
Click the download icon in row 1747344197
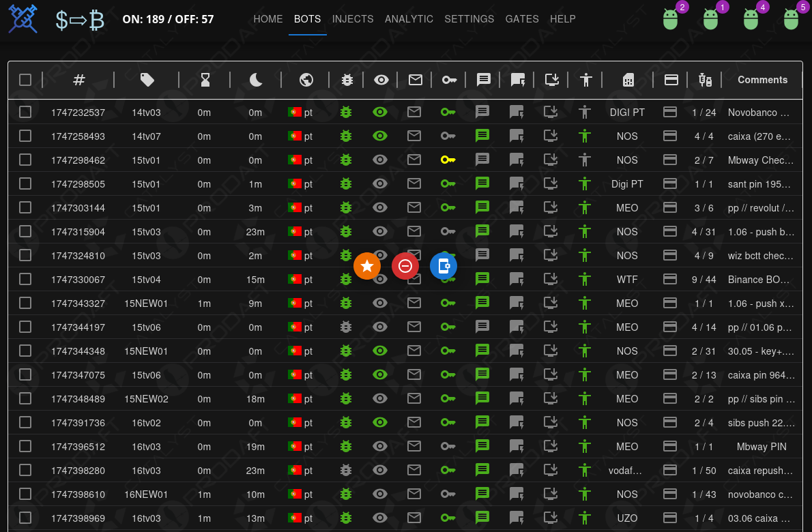(x=551, y=327)
